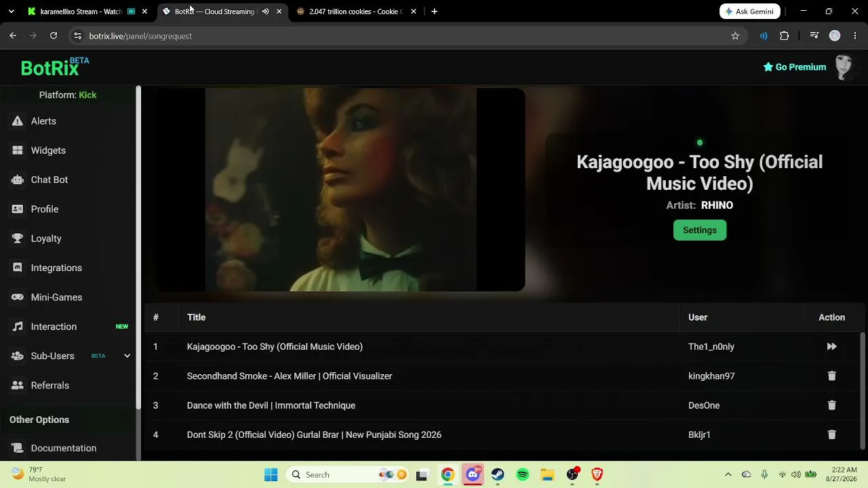Show hidden system tray icons
868x488 pixels.
click(x=728, y=474)
